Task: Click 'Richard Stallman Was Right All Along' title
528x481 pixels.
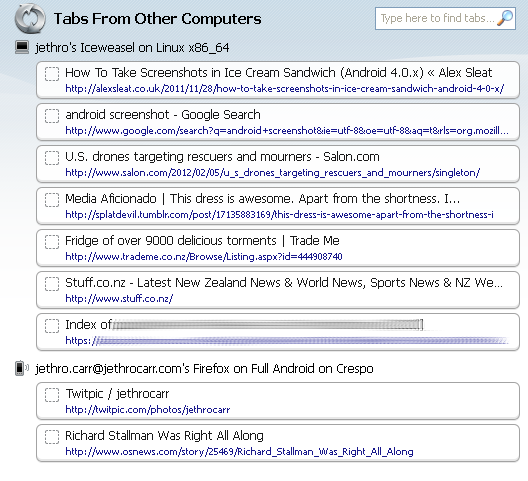Action: coord(164,436)
